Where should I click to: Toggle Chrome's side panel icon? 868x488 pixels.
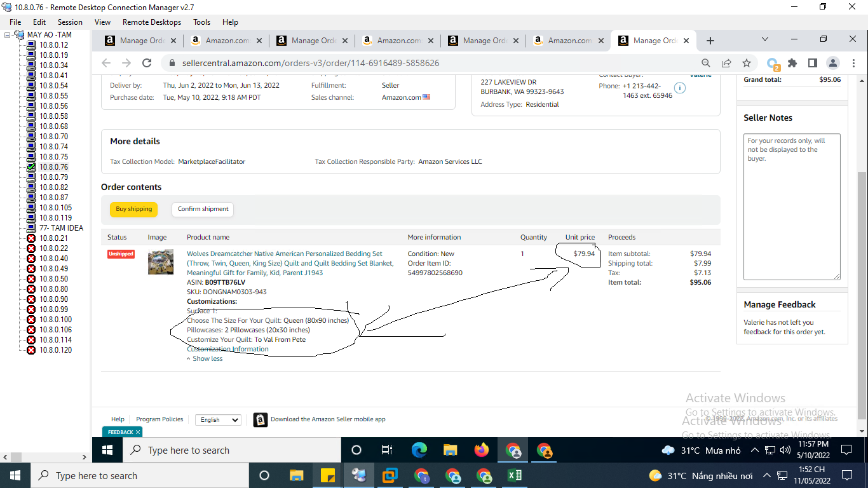[812, 63]
